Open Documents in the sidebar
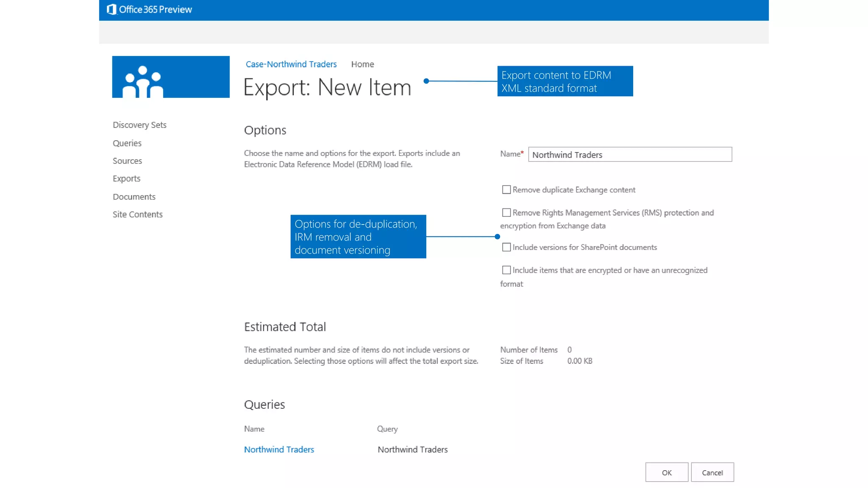The height and width of the screenshot is (488, 868). tap(134, 197)
